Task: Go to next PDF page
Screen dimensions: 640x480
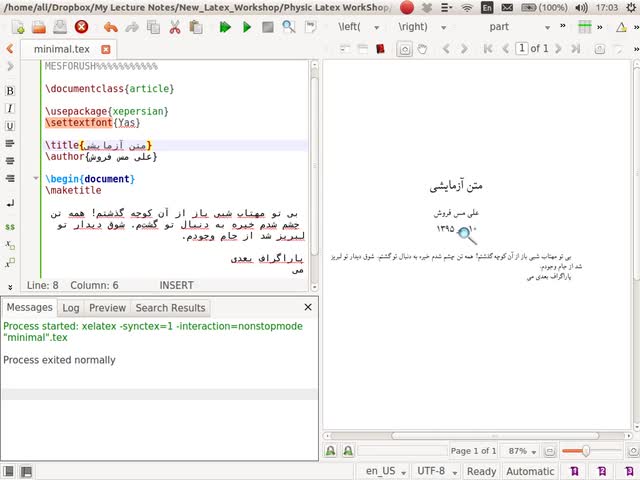Action: point(558,49)
